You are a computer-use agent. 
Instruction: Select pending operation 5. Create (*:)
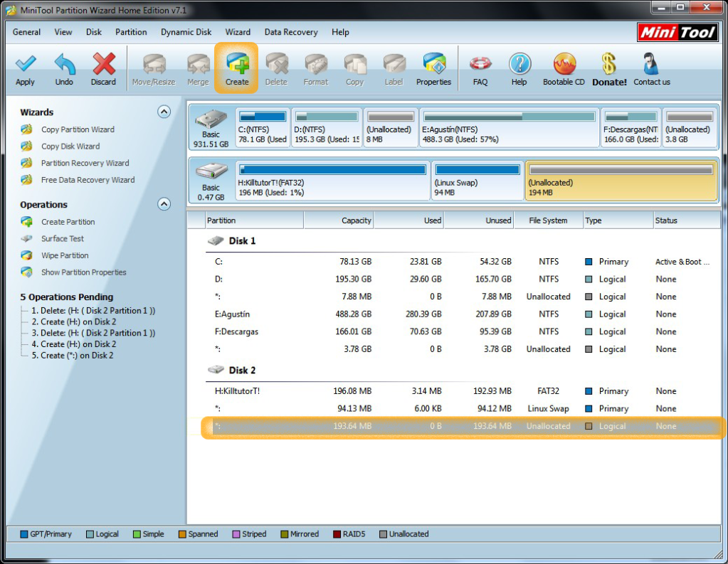[x=73, y=355]
